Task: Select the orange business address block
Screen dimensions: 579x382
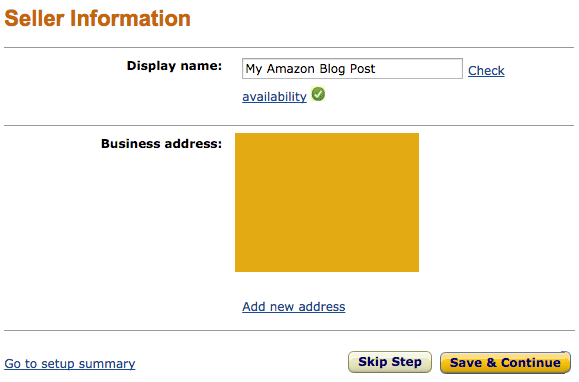Action: point(327,203)
